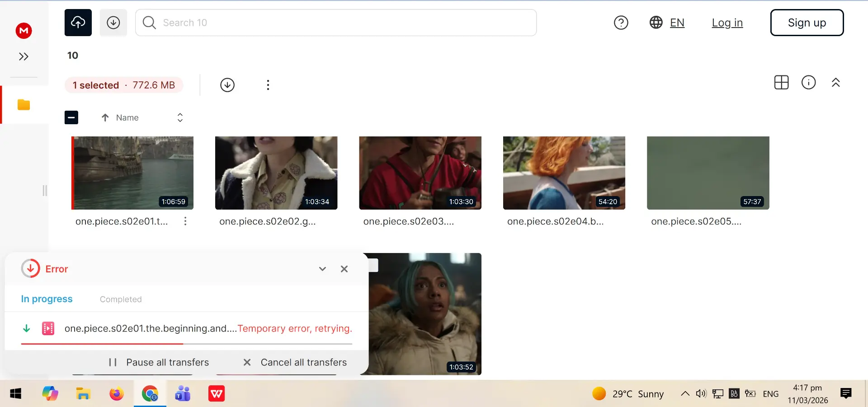
Task: Click the video file type icon in transfer
Action: (48, 328)
